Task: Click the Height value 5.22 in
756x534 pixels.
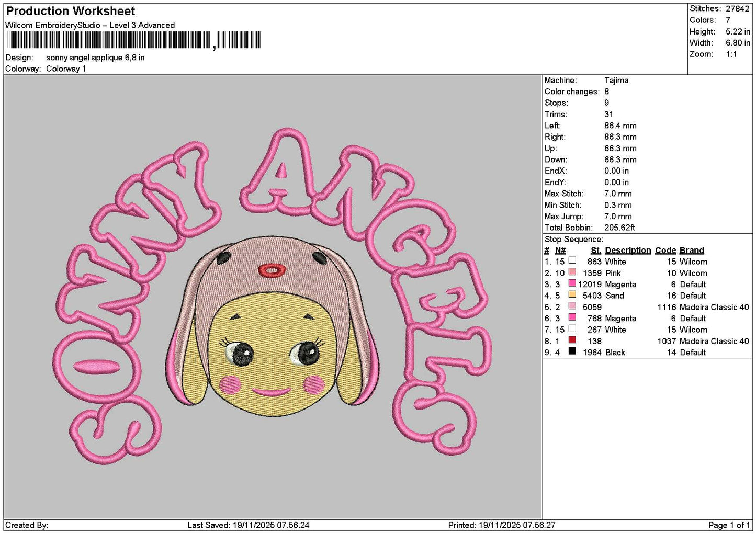Action: tap(738, 31)
